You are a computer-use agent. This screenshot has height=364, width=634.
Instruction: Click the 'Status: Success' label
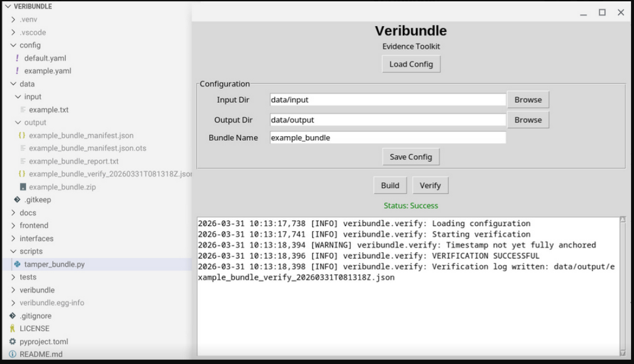[x=411, y=205]
